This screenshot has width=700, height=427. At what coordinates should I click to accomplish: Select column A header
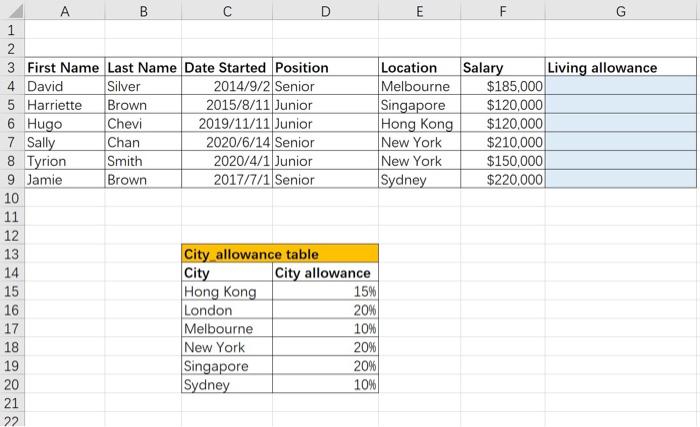pos(65,10)
